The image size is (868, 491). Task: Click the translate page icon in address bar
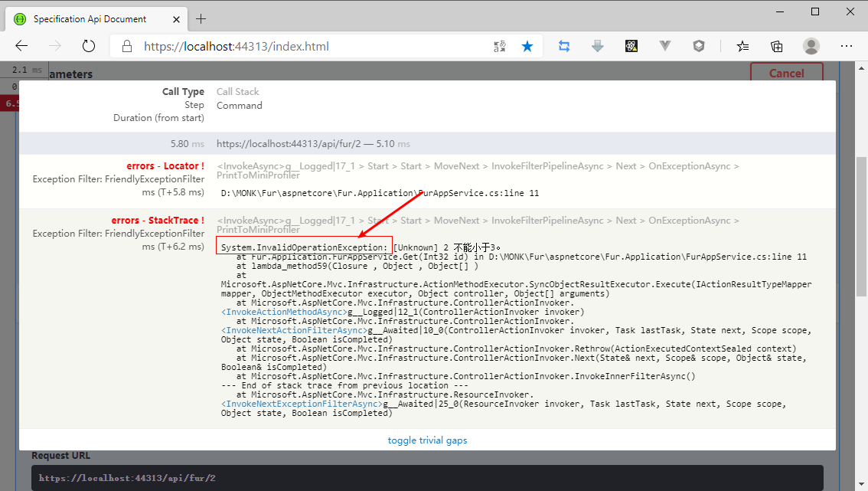pos(500,46)
